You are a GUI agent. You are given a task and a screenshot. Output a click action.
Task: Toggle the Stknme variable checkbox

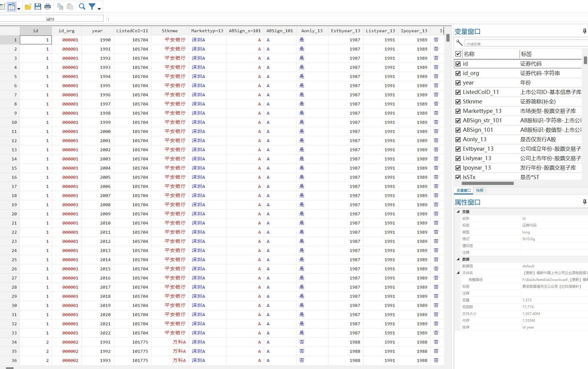point(458,102)
